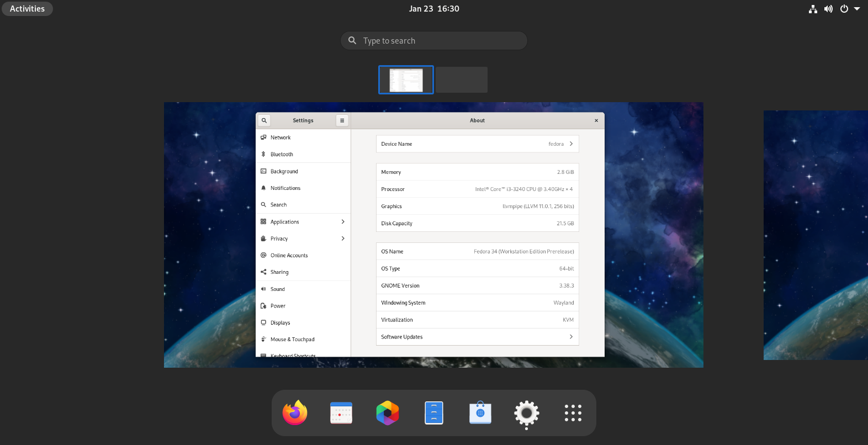The height and width of the screenshot is (445, 868).
Task: Open Settings gear icon in dock
Action: point(527,413)
